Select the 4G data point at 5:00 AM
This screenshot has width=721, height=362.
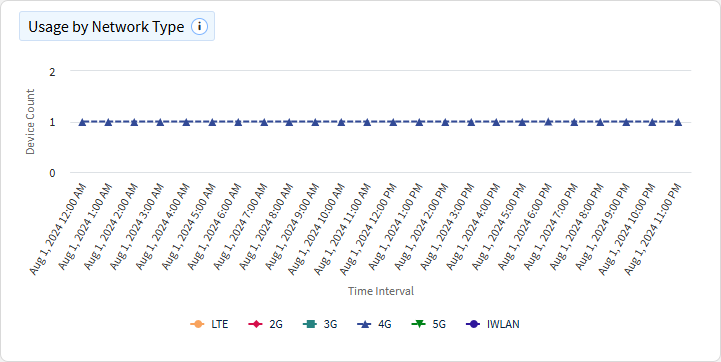[212, 122]
